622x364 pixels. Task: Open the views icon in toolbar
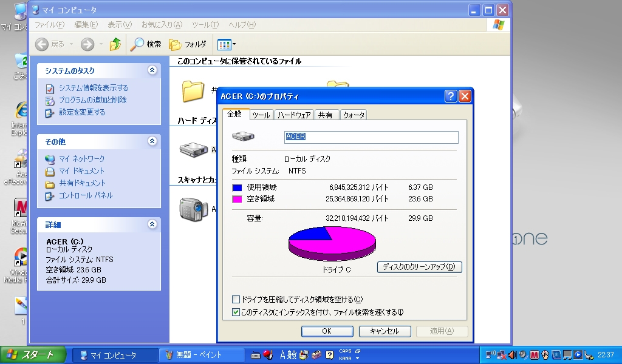(224, 44)
